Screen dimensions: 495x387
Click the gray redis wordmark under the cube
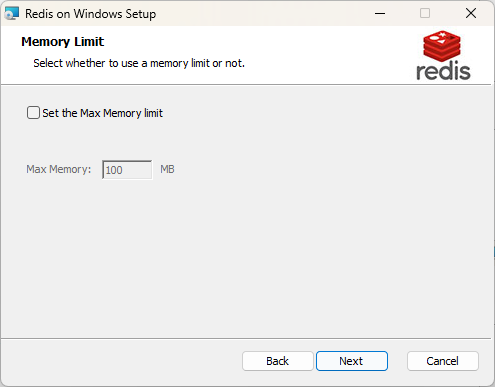(443, 71)
